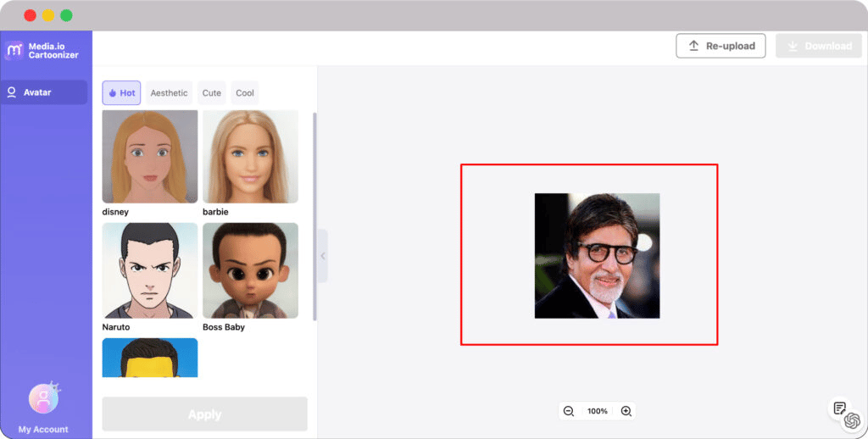Choose the barbie cartoon style thumbnail

[250, 157]
